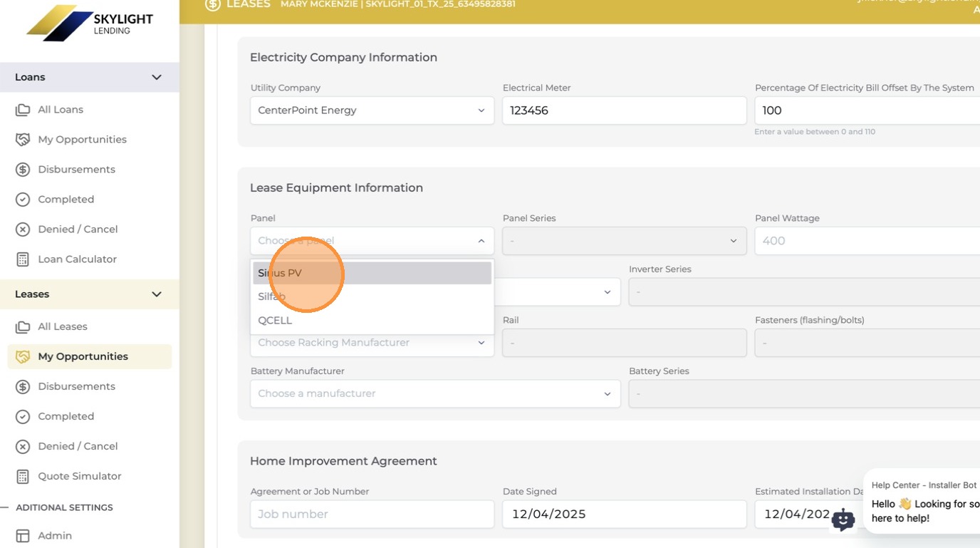
Task: Click X-circle icon beside Loans Denied / Cancel
Action: [x=23, y=229]
